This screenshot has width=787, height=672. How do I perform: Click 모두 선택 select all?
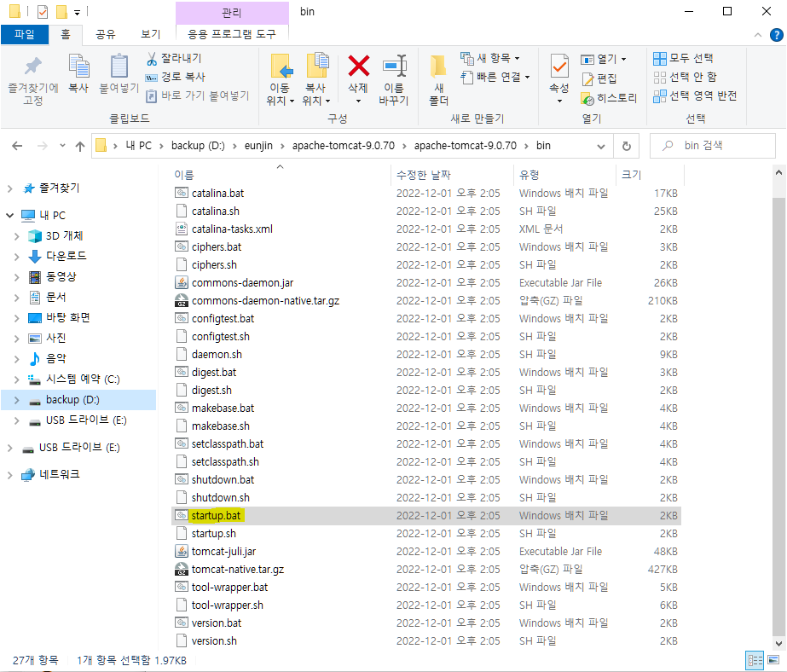[x=683, y=58]
